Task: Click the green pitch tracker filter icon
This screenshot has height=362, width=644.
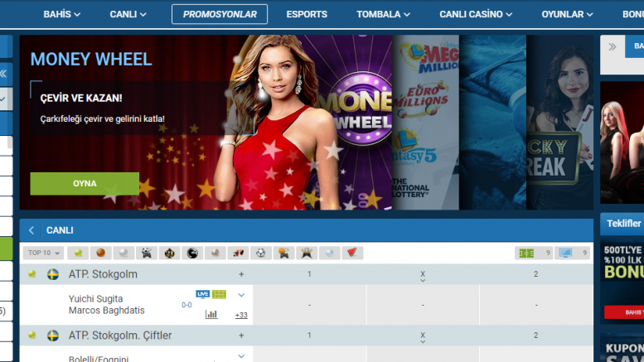Action: (526, 253)
